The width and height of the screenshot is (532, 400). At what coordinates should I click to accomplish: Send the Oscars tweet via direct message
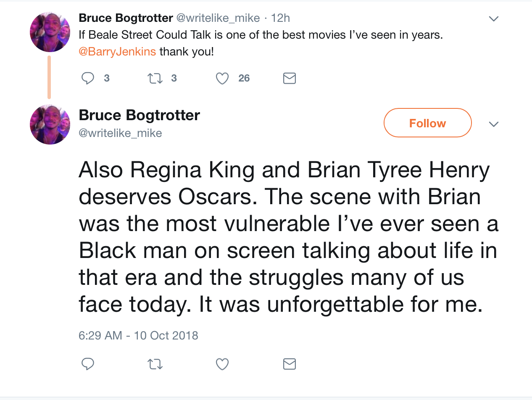tap(290, 364)
